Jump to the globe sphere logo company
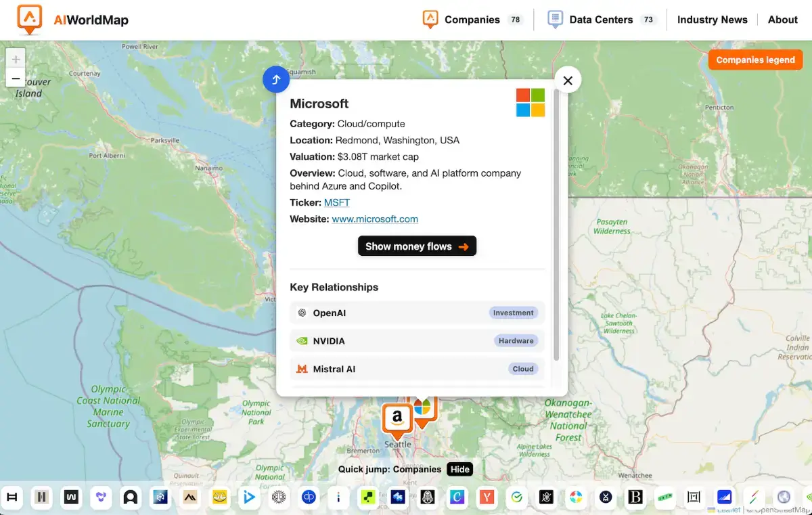The height and width of the screenshot is (515, 812). [784, 497]
